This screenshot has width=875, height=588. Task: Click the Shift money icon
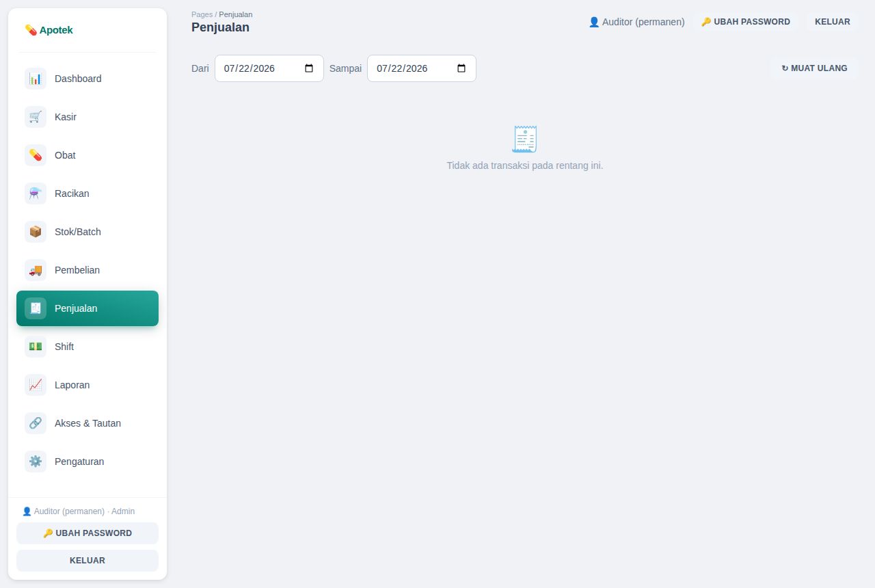coord(36,347)
